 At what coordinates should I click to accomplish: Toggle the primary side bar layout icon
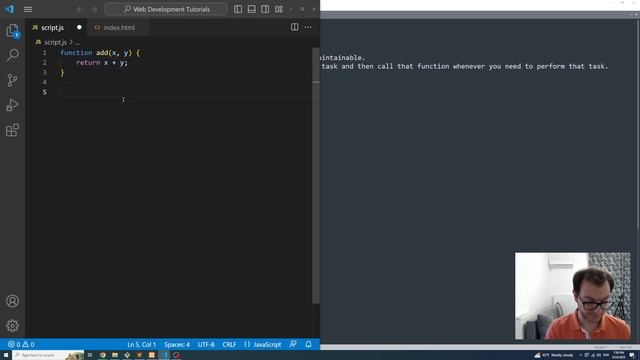pyautogui.click(x=238, y=9)
